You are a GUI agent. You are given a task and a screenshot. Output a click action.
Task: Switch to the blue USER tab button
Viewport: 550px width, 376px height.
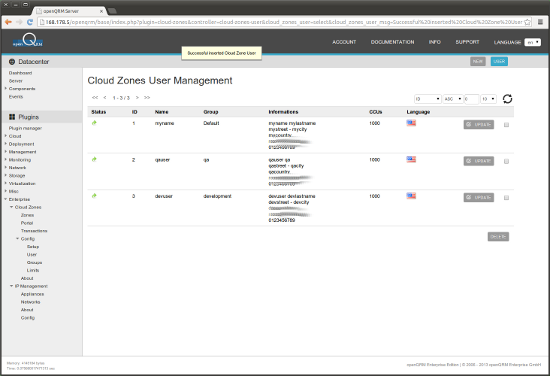coord(499,61)
